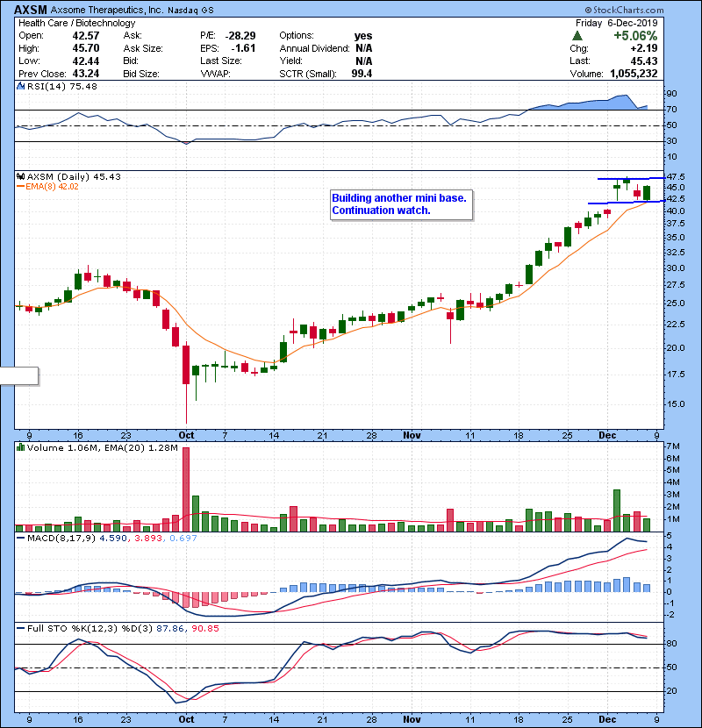Click the AXSM ticker symbol in header
The width and height of the screenshot is (702, 728).
(30, 10)
